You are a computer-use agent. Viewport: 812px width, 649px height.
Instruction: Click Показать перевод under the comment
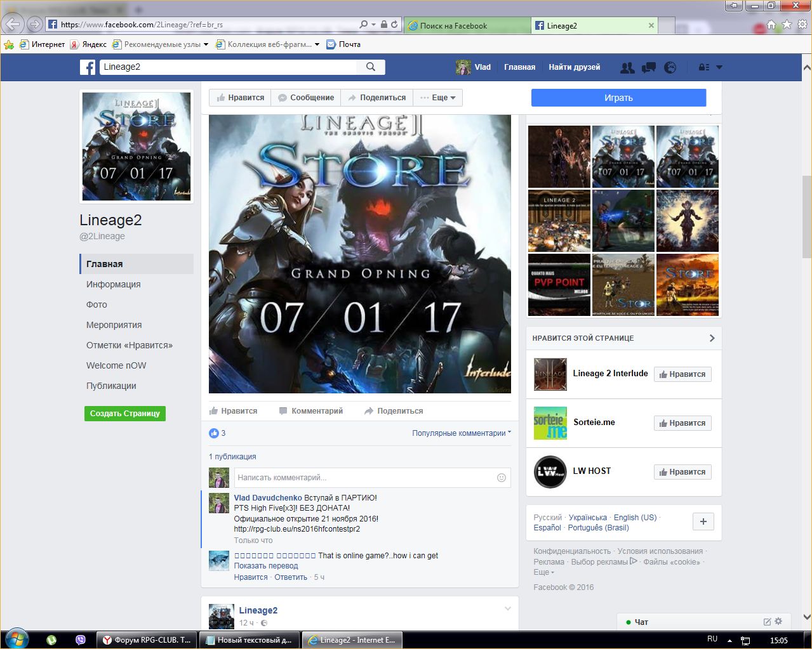(x=266, y=566)
